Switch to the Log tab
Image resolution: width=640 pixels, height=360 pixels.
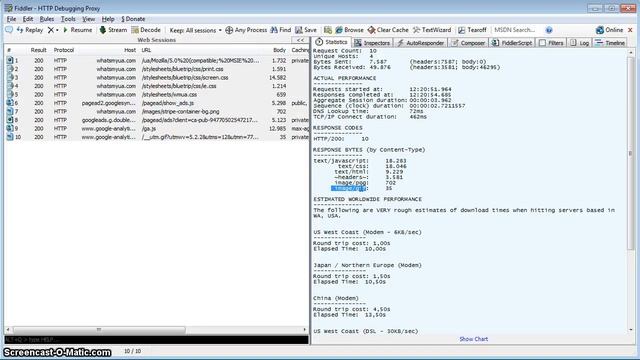pos(579,42)
